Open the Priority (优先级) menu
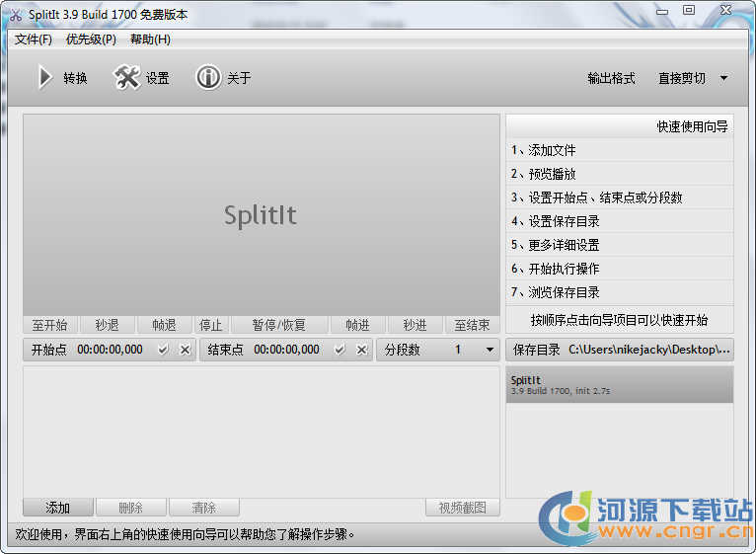Viewport: 756px width, 554px height. click(91, 40)
